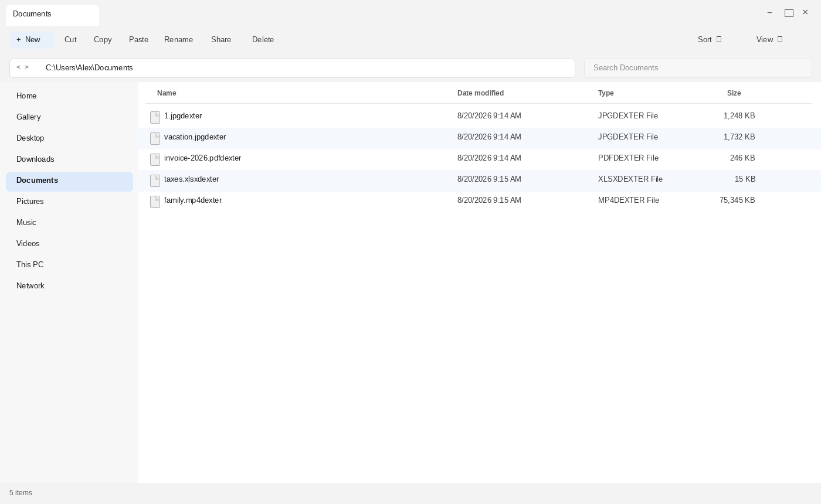The height and width of the screenshot is (504, 821).
Task: Click the Search Documents field
Action: (x=698, y=68)
